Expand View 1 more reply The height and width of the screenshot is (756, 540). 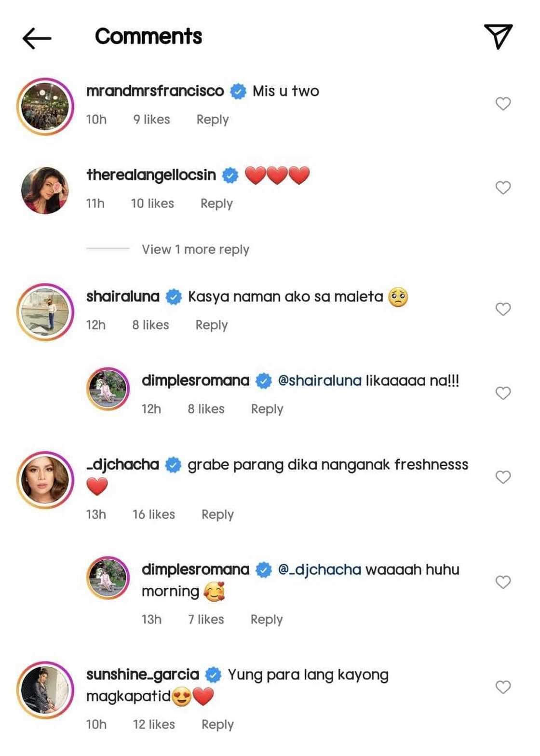tap(195, 249)
